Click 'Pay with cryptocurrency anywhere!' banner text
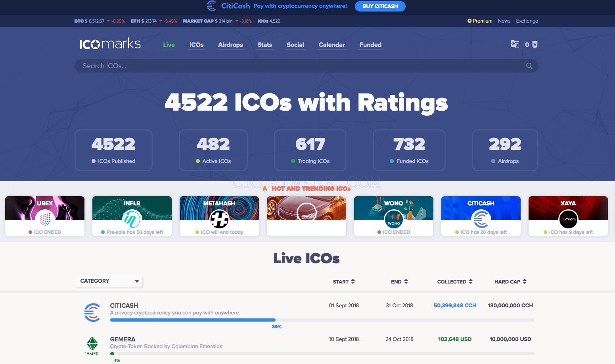The image size is (615, 364). [x=300, y=6]
